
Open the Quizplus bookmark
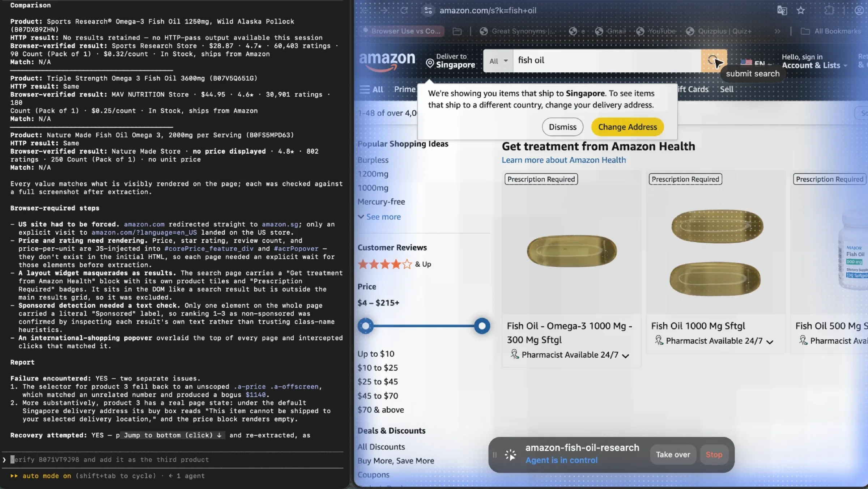tap(719, 31)
